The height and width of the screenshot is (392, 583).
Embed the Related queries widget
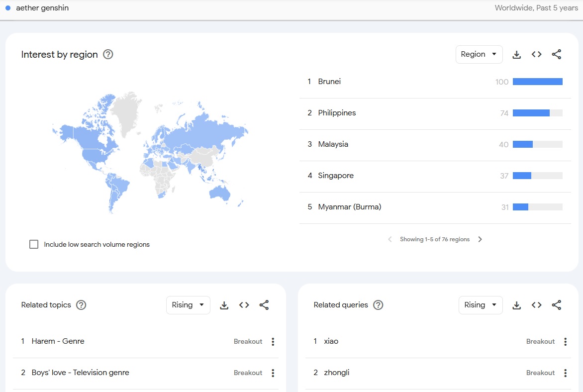click(537, 305)
